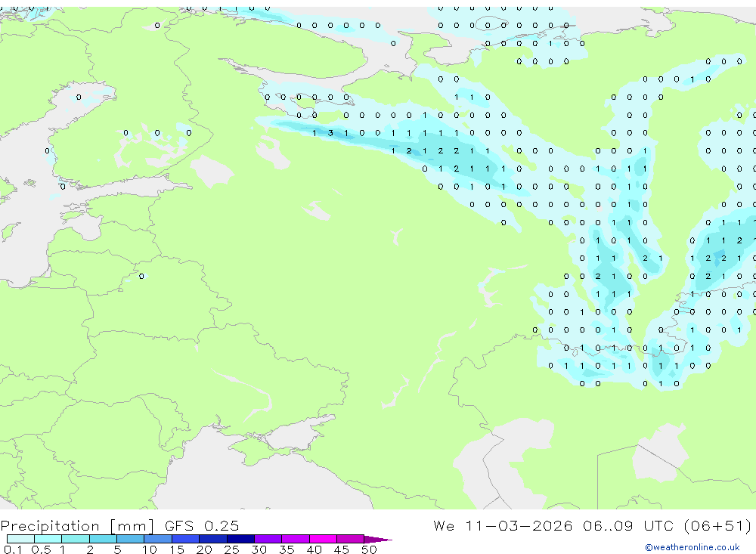Click the over-50 mm arrow tip of the legend

[x=379, y=539]
